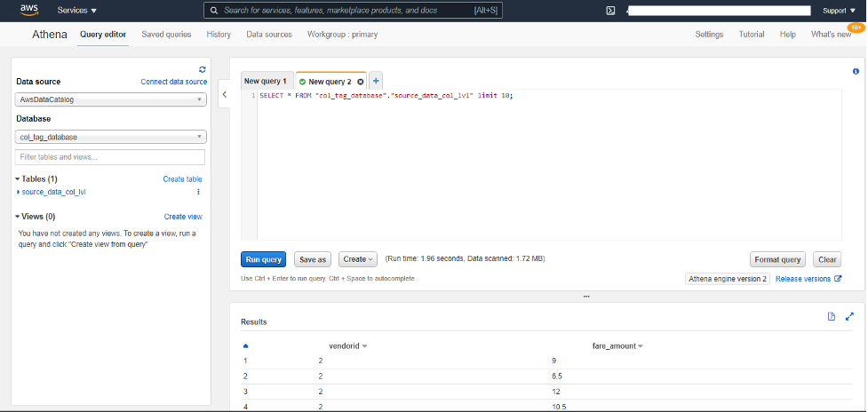
Task: Switch to New query 1 tab
Action: pyautogui.click(x=267, y=81)
